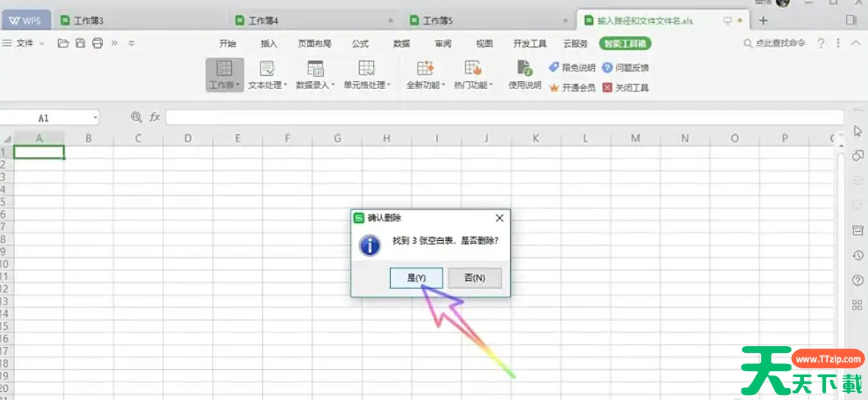Decline deletion with 否(N) button
The image size is (868, 400).
[x=474, y=278]
